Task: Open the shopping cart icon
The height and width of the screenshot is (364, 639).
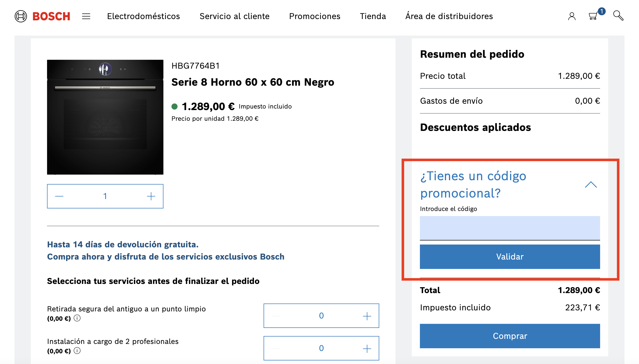Action: [x=593, y=16]
